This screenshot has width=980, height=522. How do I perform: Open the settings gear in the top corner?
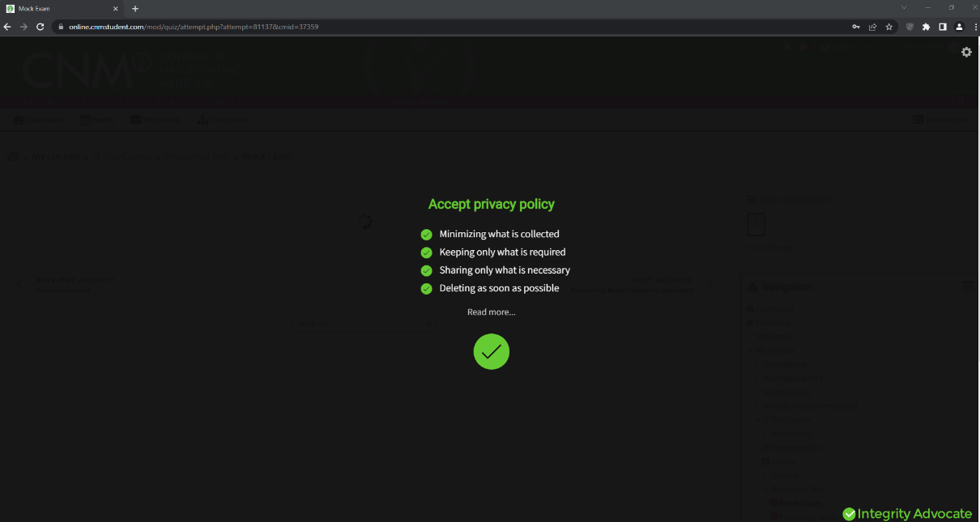click(966, 52)
